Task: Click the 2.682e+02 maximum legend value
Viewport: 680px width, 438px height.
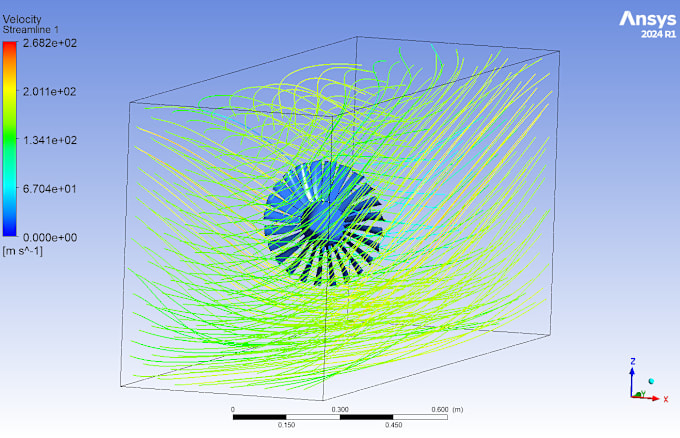Action: click(49, 43)
